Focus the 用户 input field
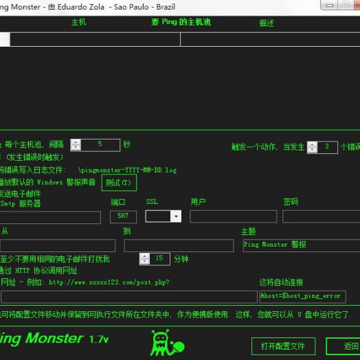Viewport: 360px width, 360px height. coord(233,216)
